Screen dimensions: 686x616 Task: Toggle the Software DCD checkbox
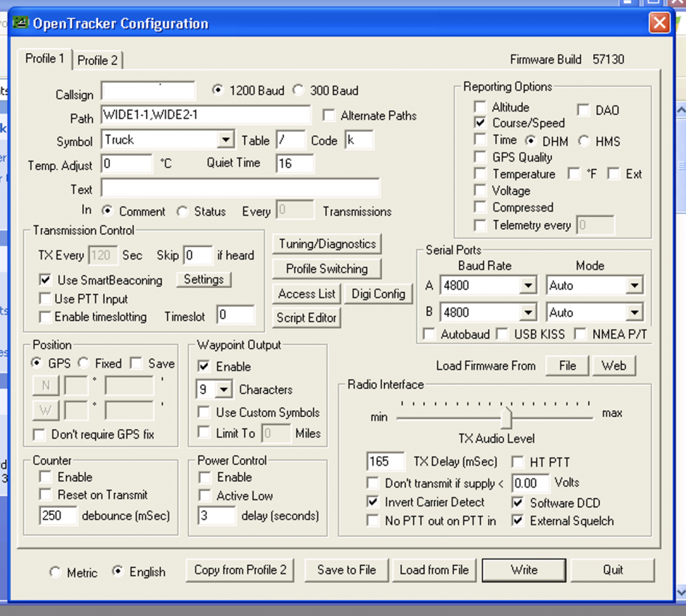coord(518,503)
